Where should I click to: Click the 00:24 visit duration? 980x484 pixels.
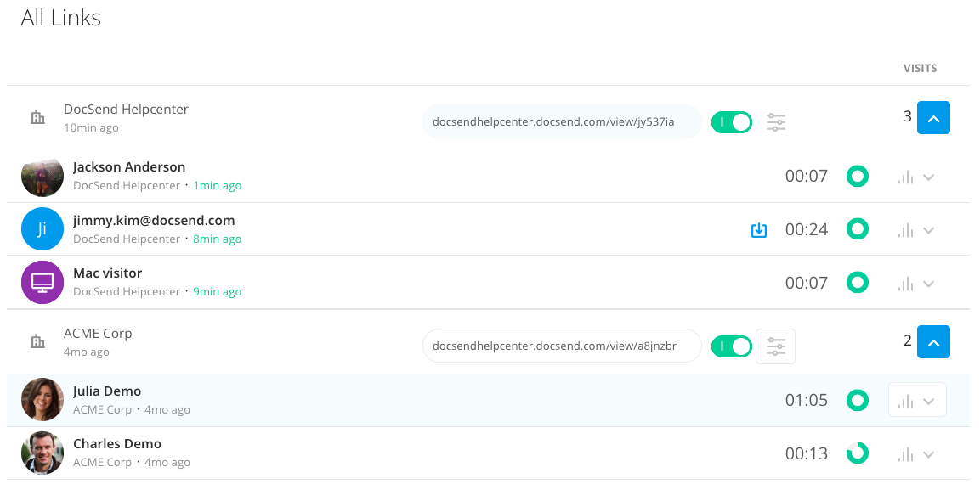coord(807,230)
